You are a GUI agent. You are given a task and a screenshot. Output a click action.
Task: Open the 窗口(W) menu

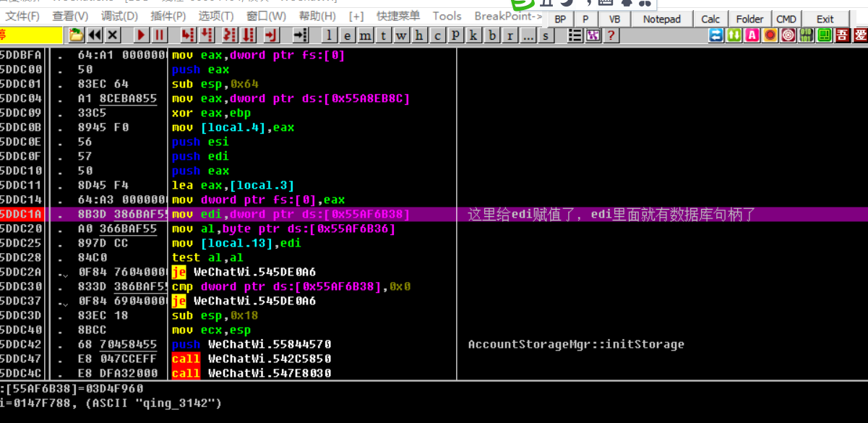[x=266, y=16]
